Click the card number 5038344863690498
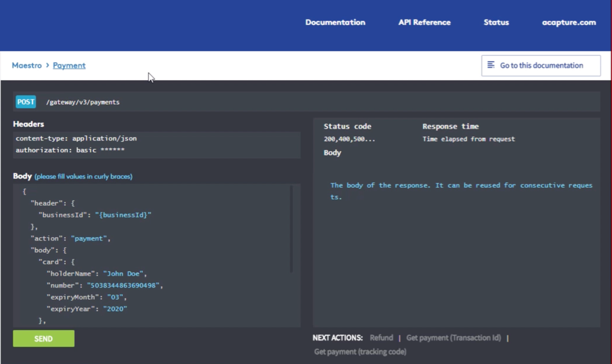Viewport: 612px width, 364px height. pyautogui.click(x=123, y=285)
